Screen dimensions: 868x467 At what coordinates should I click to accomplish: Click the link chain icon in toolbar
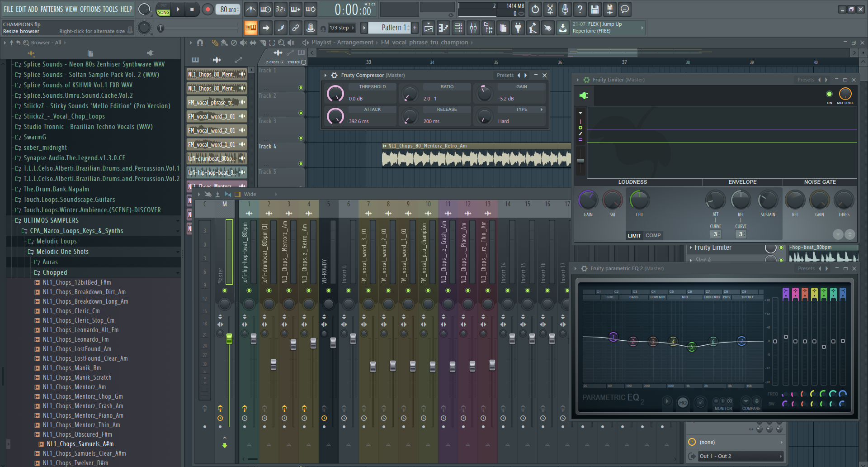(295, 28)
